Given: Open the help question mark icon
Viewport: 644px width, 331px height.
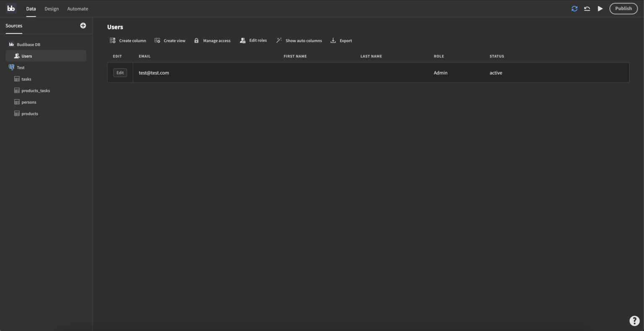Looking at the screenshot, I should (634, 321).
